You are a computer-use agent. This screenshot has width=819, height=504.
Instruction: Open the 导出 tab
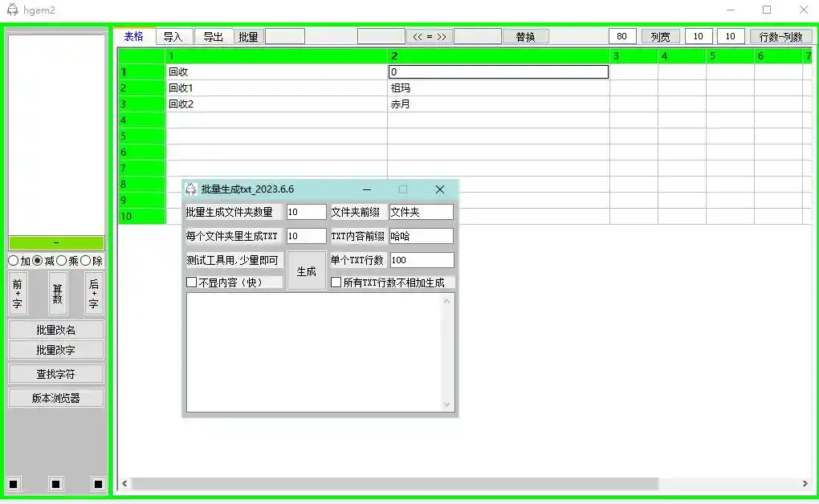[213, 37]
